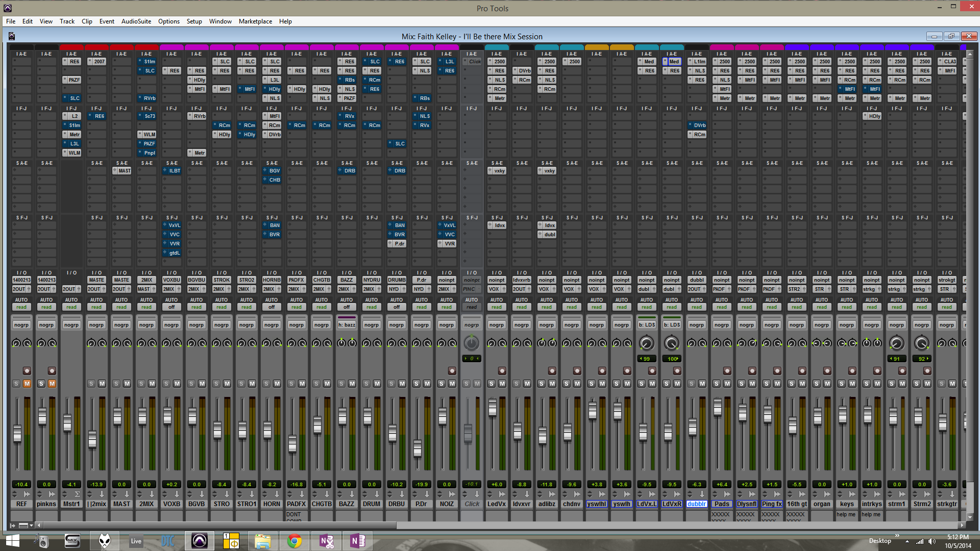The image size is (980, 551).
Task: Record-enable the REF track
Action: coord(27,371)
